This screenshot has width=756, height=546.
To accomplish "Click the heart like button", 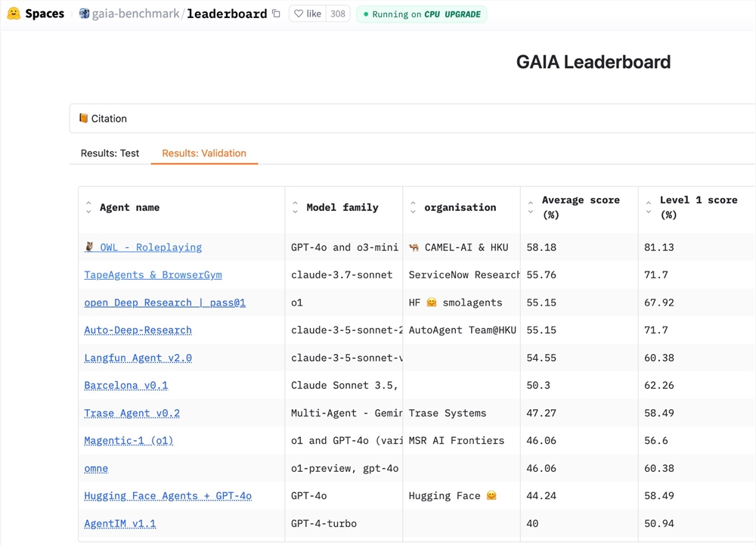I will [x=308, y=14].
